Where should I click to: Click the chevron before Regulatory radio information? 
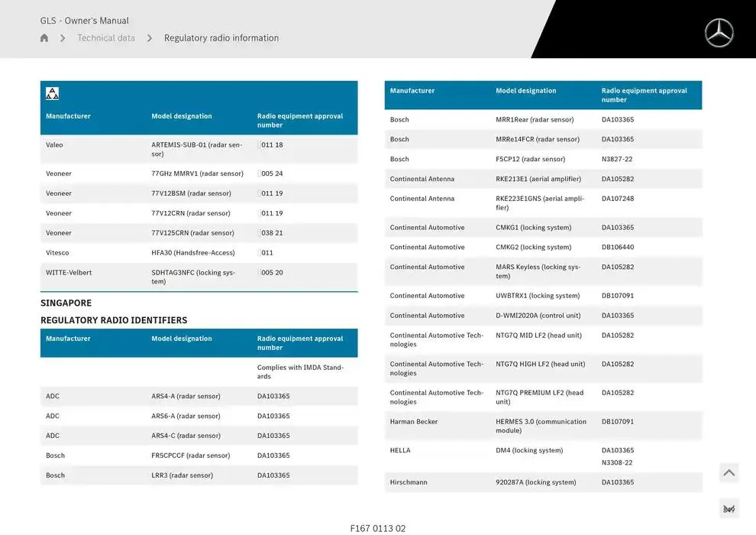tap(150, 38)
